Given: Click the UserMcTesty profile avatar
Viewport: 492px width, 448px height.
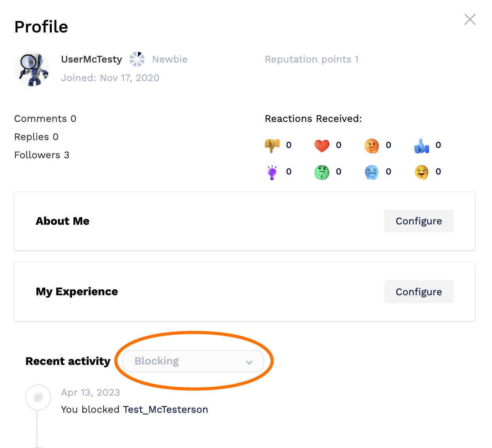Looking at the screenshot, I should tap(32, 68).
